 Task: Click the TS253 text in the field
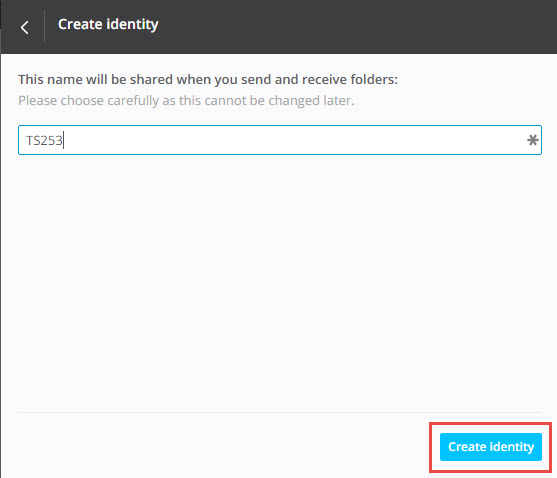click(x=44, y=140)
